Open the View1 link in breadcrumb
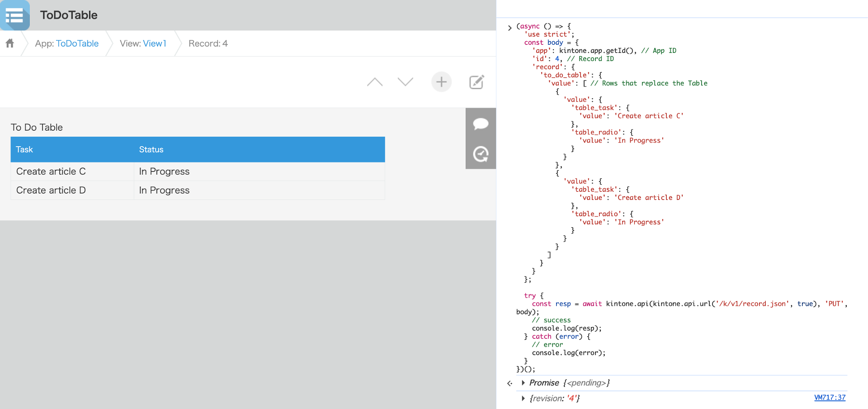868x409 pixels. click(x=155, y=43)
